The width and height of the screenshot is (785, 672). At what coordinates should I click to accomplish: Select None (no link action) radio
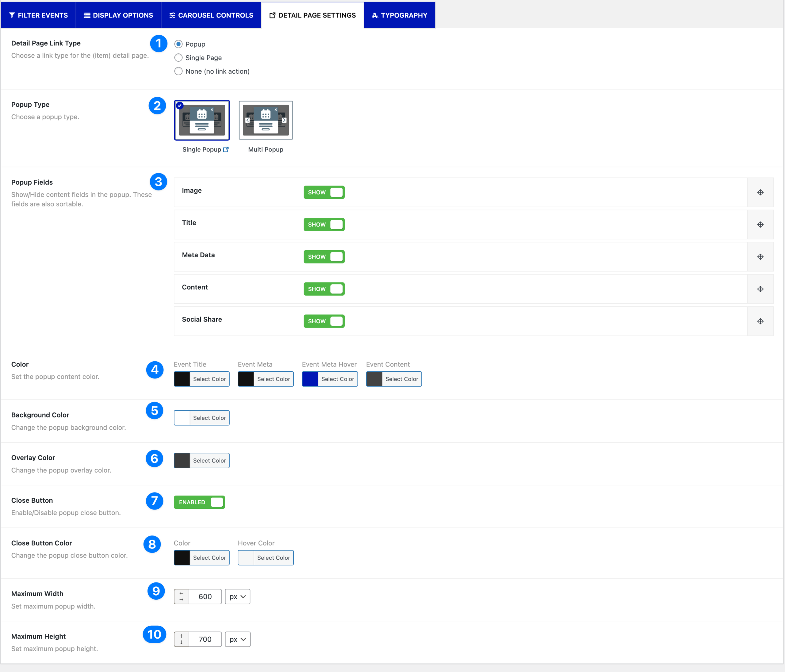click(178, 71)
